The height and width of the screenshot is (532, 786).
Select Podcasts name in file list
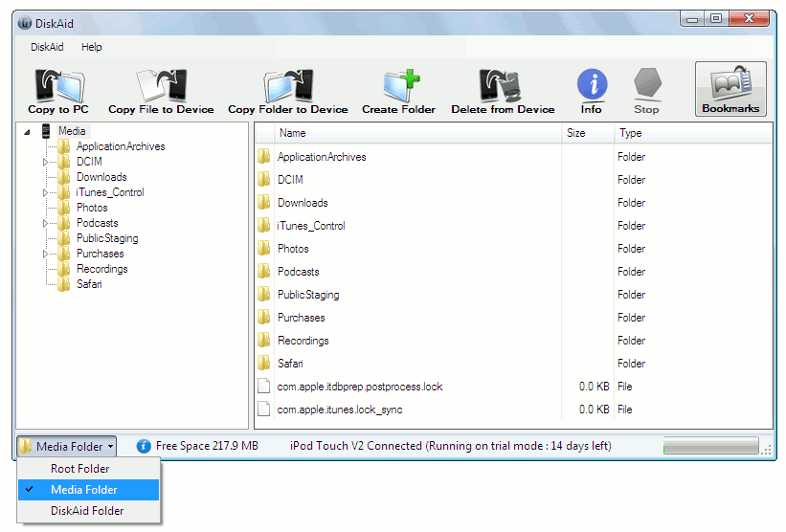click(299, 272)
